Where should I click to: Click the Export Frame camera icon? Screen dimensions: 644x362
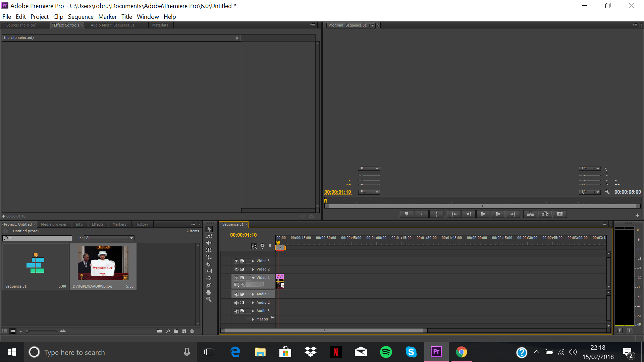coord(560,214)
